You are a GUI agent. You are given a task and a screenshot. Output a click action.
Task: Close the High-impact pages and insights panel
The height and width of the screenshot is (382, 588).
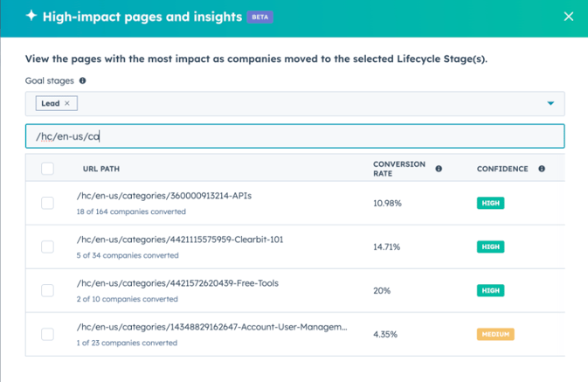(x=569, y=17)
